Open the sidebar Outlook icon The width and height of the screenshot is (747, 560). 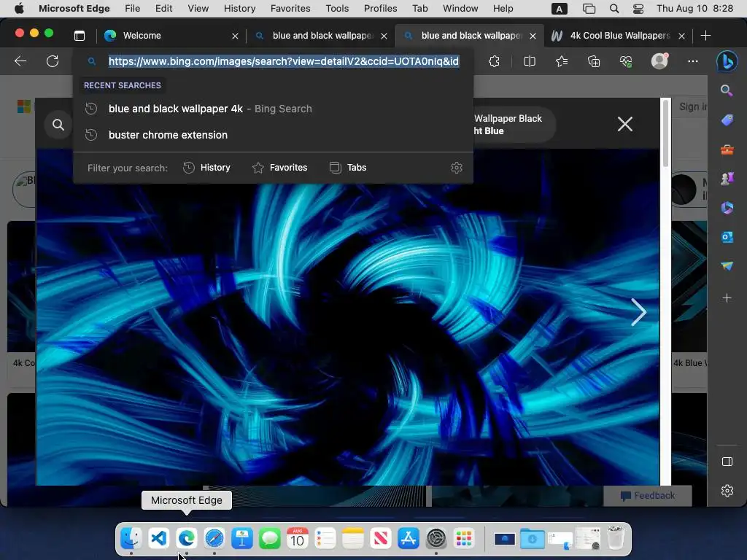point(727,237)
